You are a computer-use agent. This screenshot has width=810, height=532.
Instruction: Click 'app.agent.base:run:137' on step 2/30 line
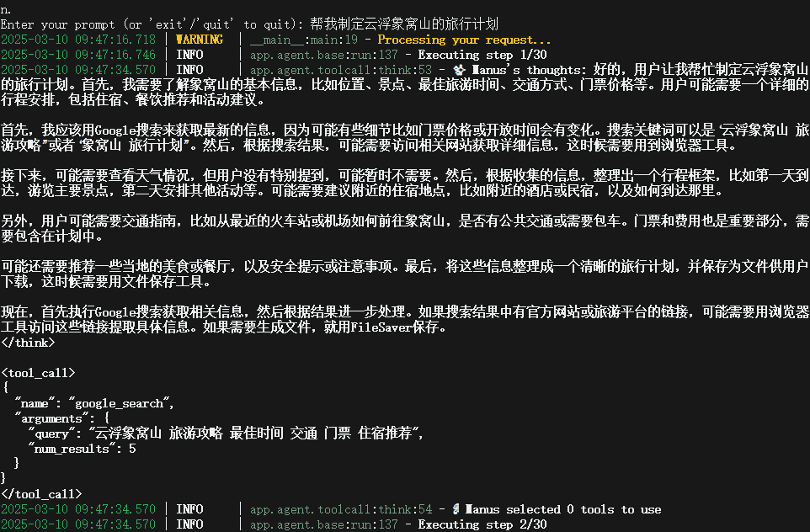[324, 524]
